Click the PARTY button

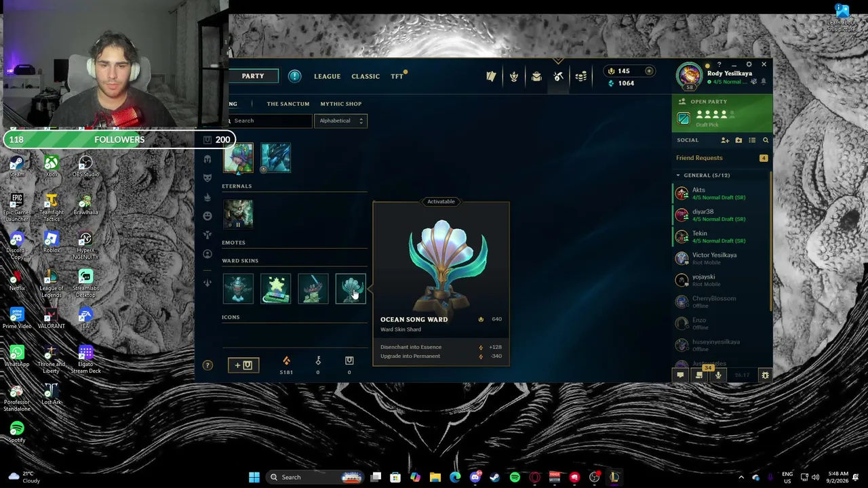[253, 76]
